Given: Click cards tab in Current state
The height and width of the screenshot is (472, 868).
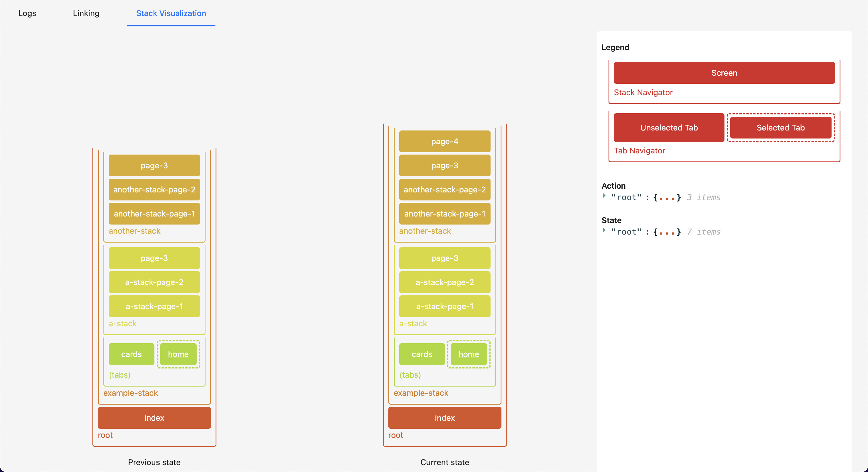Looking at the screenshot, I should click(x=422, y=354).
